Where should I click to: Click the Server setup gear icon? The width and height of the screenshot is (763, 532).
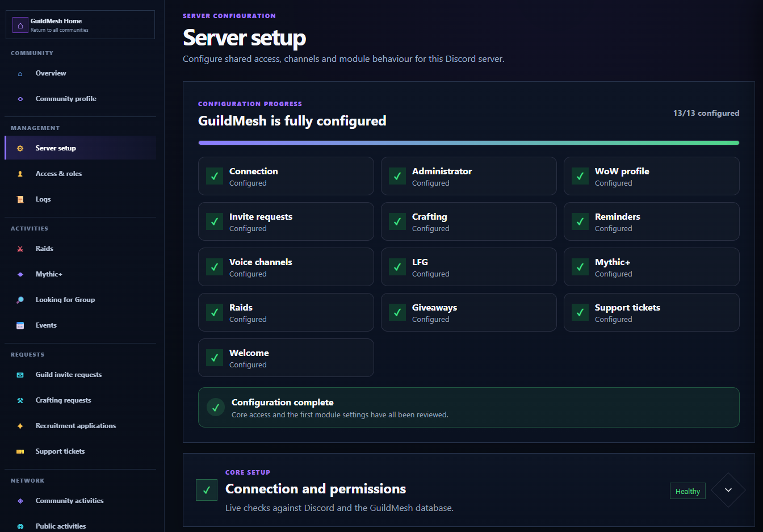[x=20, y=148]
